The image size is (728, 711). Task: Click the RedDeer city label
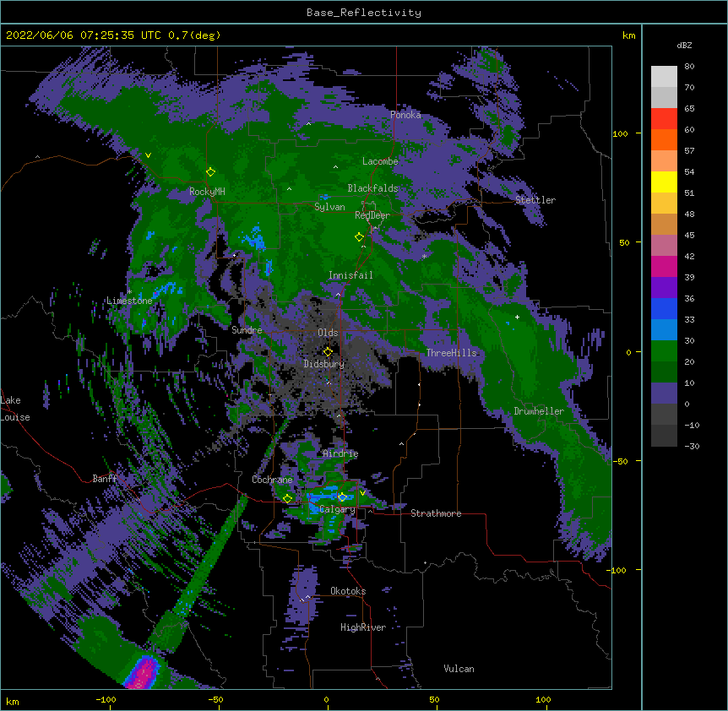click(372, 215)
